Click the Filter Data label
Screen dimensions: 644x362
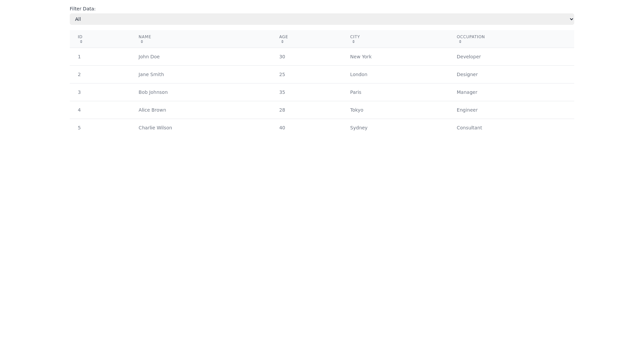83,9
